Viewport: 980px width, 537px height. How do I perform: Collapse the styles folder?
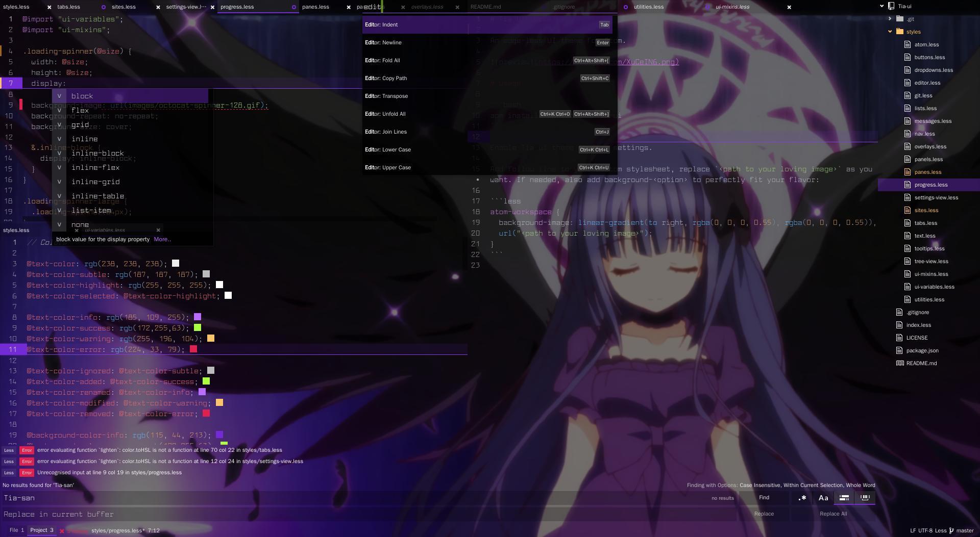point(890,32)
